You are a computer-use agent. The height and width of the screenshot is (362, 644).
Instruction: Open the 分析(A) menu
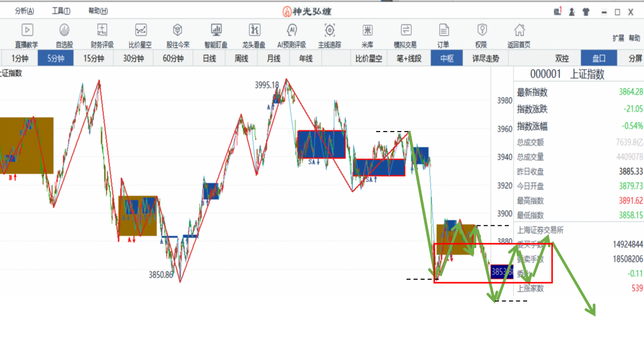click(x=24, y=11)
